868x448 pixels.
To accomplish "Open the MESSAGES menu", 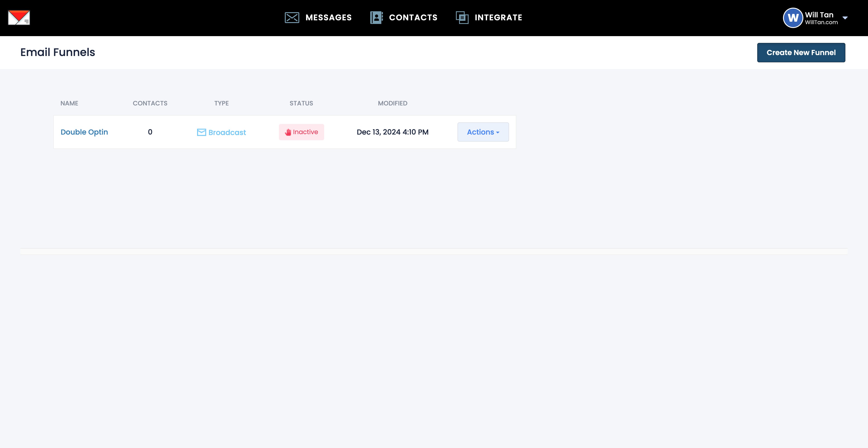I will [x=328, y=18].
